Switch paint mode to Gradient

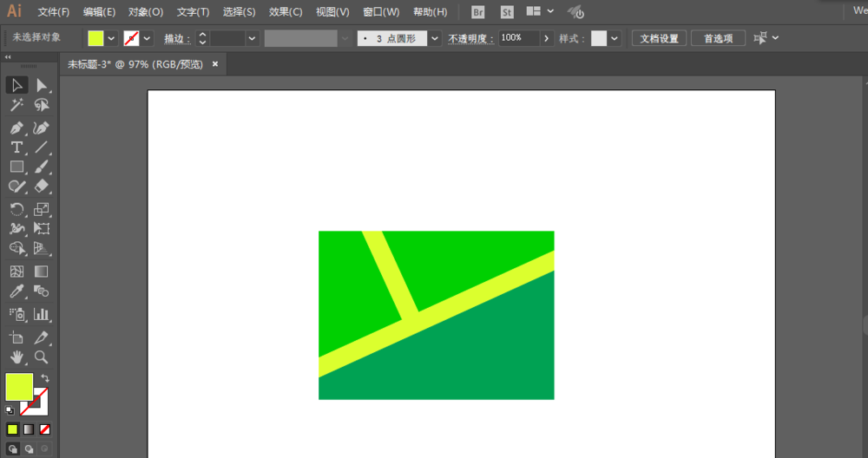(29, 429)
